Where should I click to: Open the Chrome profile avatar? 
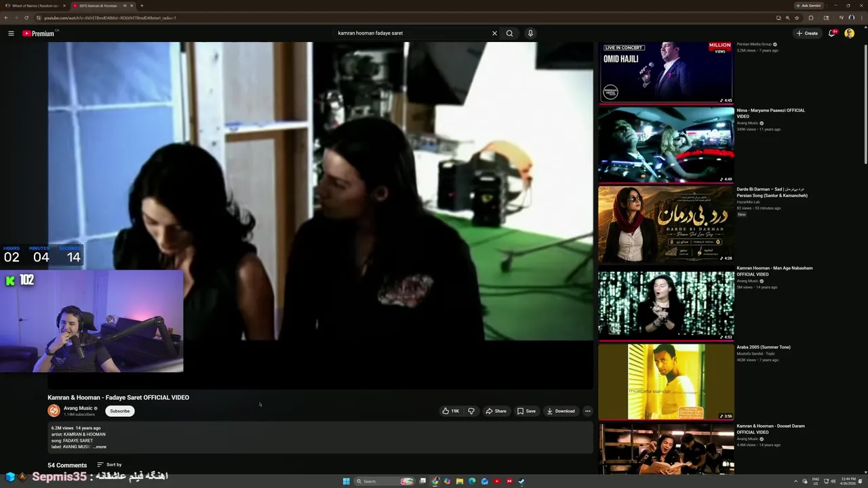pyautogui.click(x=851, y=18)
